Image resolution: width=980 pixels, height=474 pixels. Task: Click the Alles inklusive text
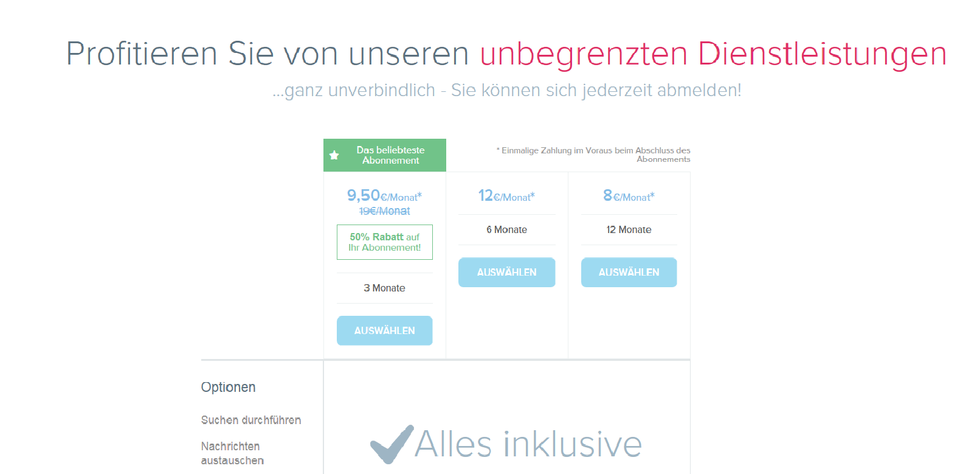528,444
